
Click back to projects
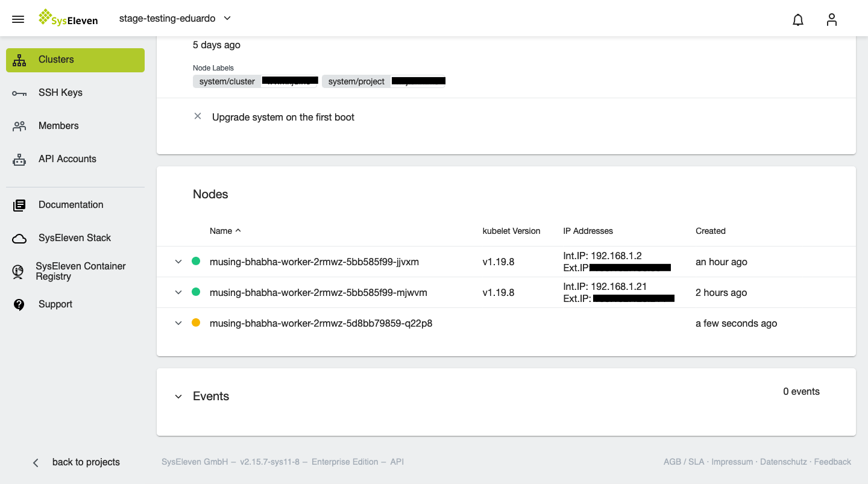tap(86, 462)
